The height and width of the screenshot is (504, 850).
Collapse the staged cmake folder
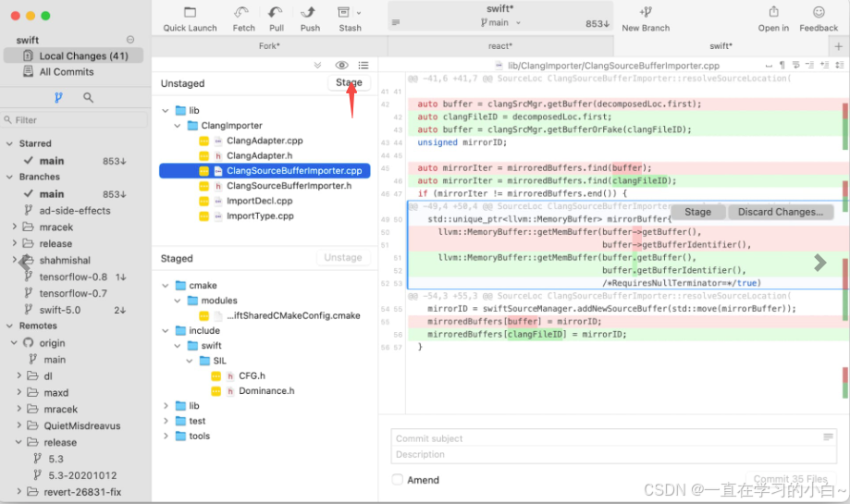coord(166,286)
